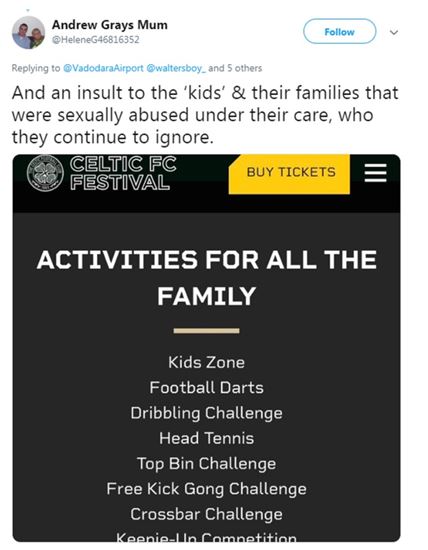Viewport: 428px width, 550px height.
Task: Open the hamburger menu icon
Action: click(x=375, y=173)
